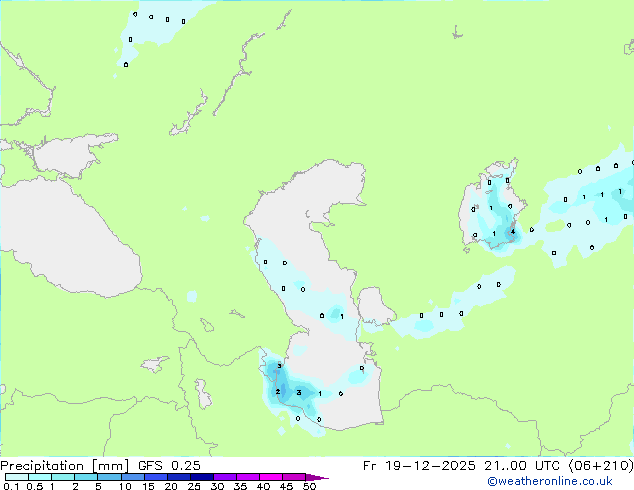
Task: Click the 5–10 mm legend color swatch
Action: tap(109, 477)
